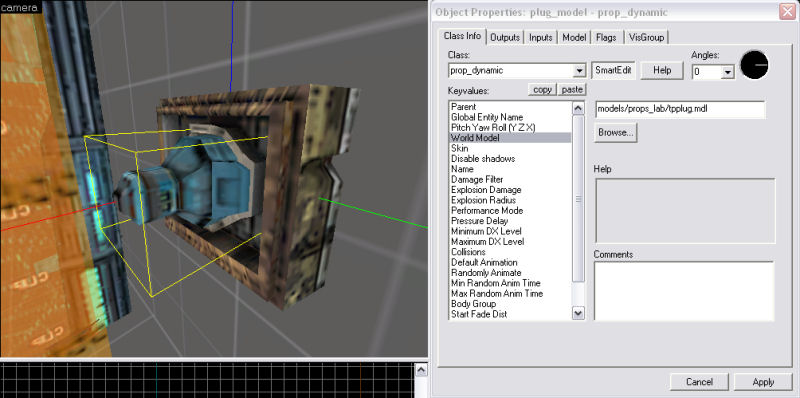This screenshot has height=398, width=800.
Task: Select the Pitch Yaw Roll keyvalue
Action: point(509,127)
